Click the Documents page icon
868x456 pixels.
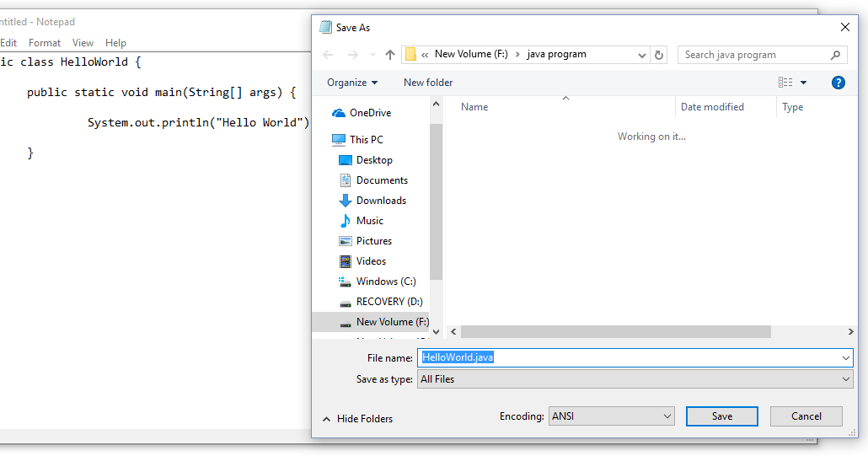(345, 180)
